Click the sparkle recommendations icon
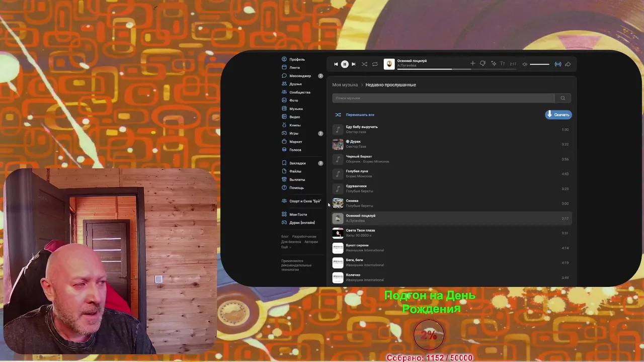Image resolution: width=644 pixels, height=362 pixels. click(494, 64)
